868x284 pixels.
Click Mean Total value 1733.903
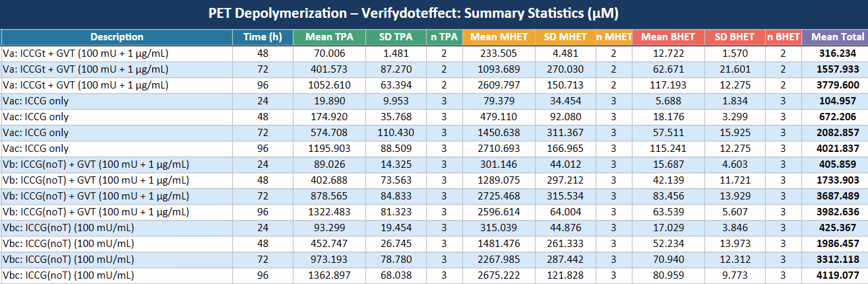(x=835, y=180)
